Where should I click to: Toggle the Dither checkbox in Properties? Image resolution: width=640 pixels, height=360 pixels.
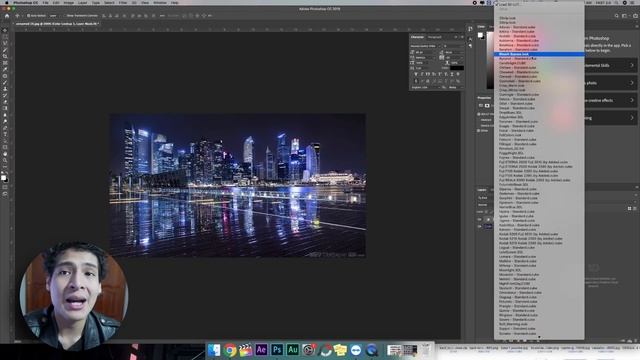(x=479, y=131)
